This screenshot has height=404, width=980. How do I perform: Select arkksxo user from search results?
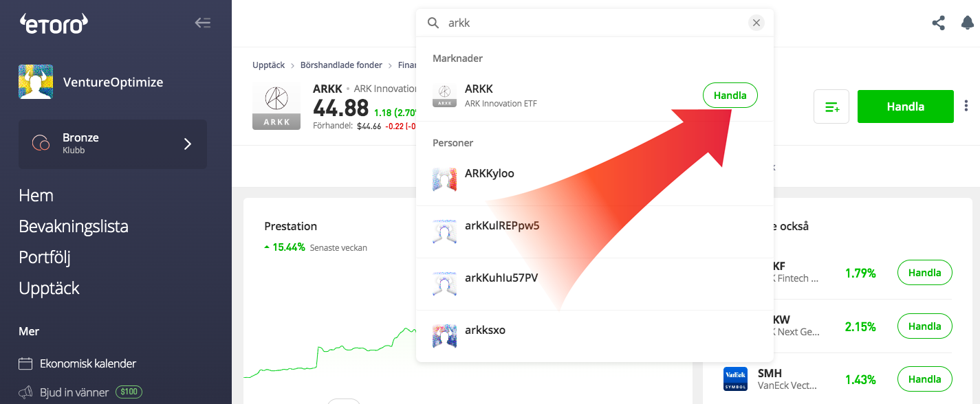(485, 330)
